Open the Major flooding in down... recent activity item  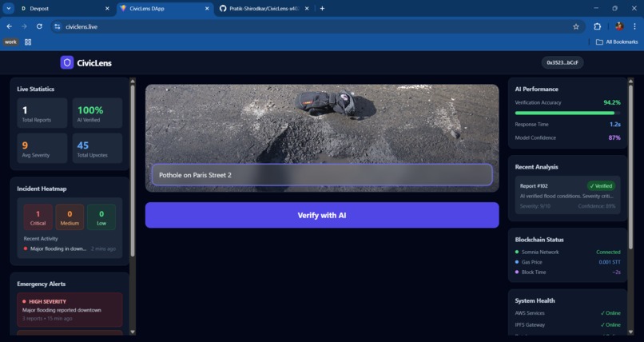point(70,249)
